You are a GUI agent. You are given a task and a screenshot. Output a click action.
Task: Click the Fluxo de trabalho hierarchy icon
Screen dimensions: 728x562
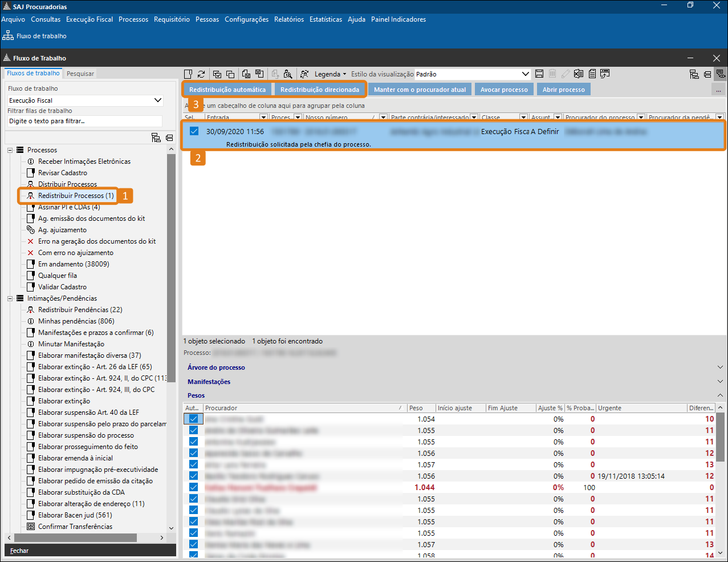[8, 36]
